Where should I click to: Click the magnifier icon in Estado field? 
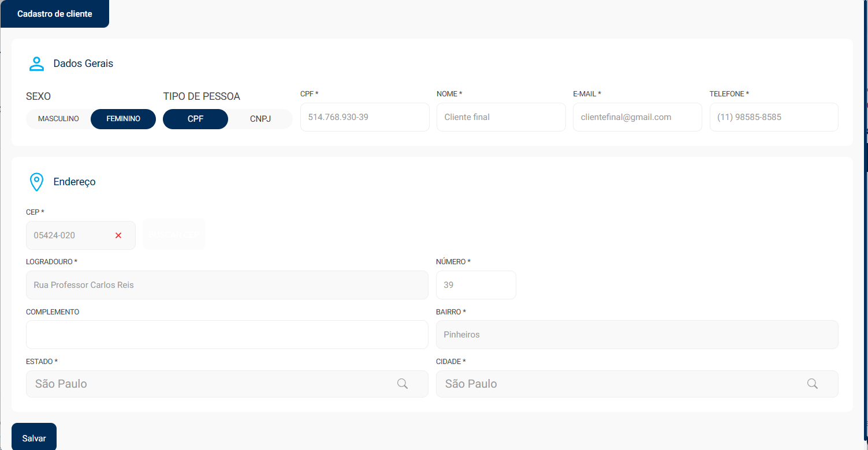[403, 384]
